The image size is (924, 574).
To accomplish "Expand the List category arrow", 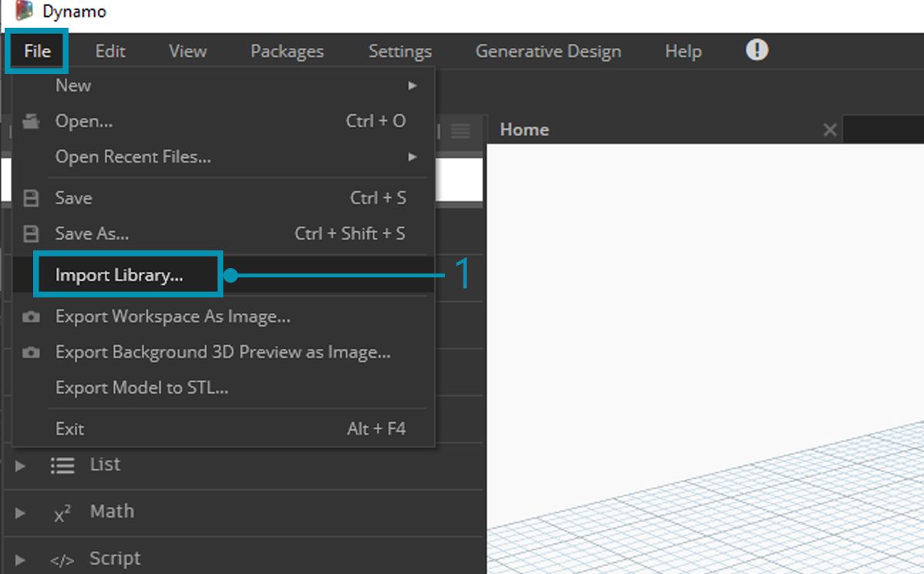I will [x=20, y=466].
